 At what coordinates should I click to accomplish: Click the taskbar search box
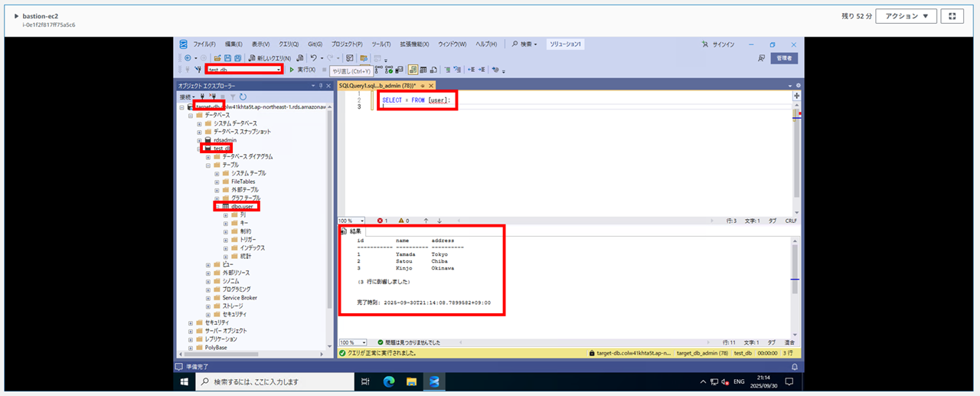pos(273,381)
